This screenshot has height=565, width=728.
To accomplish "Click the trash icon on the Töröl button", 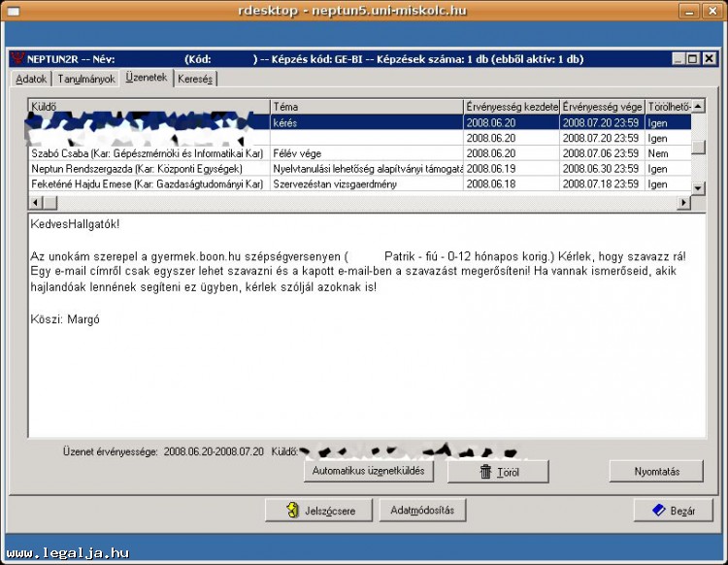I will pos(485,472).
